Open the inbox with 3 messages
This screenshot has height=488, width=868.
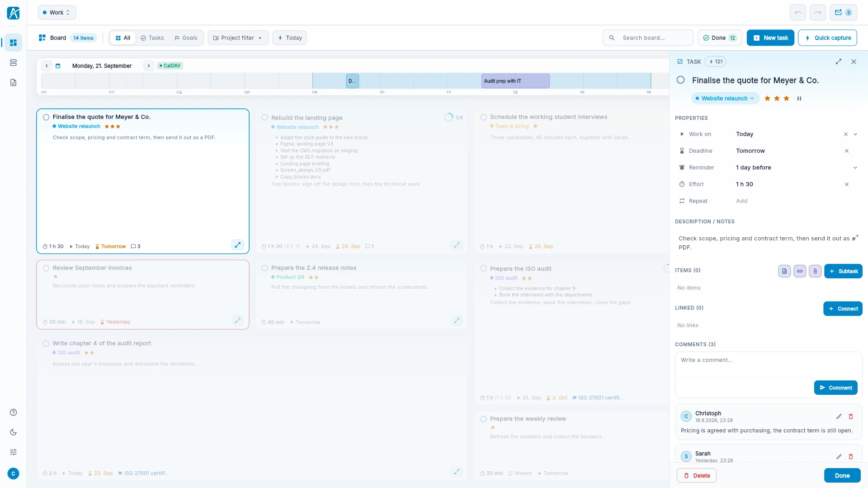[843, 13]
